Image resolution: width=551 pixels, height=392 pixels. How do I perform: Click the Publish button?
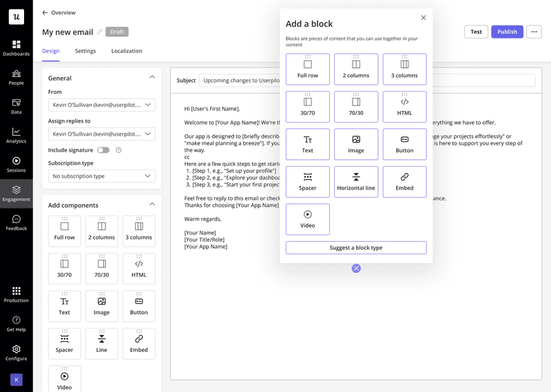507,32
